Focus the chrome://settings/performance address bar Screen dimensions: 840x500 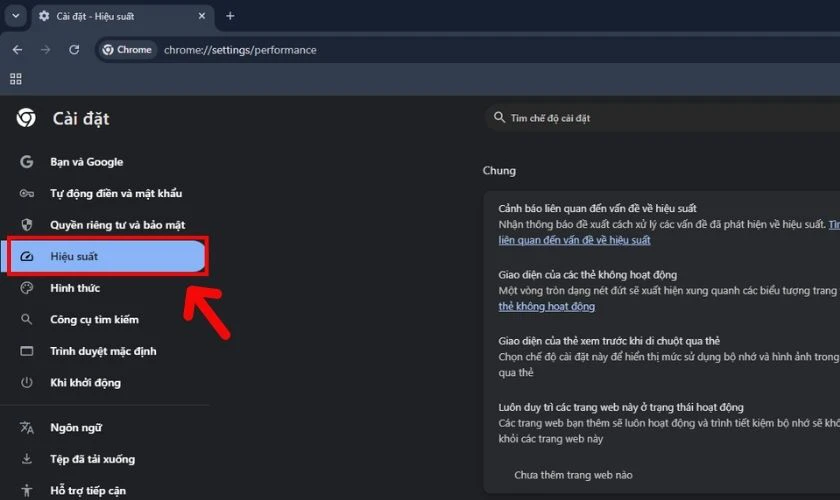click(x=240, y=50)
